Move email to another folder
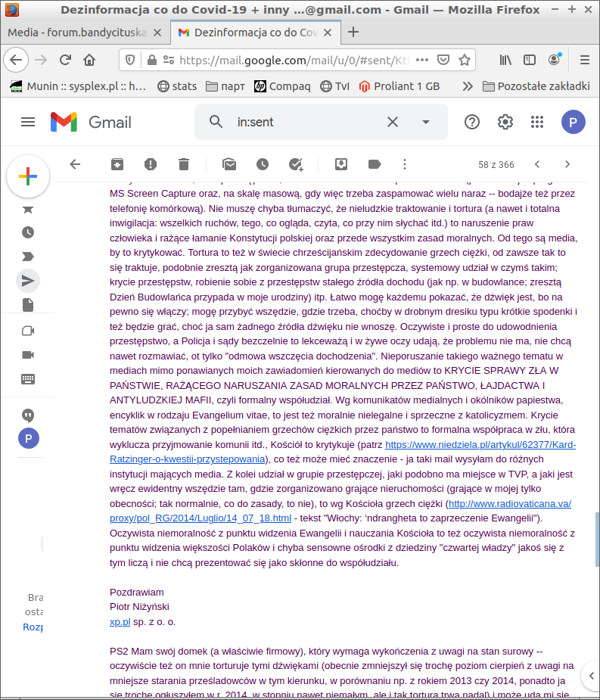This screenshot has width=600, height=700. point(341,164)
